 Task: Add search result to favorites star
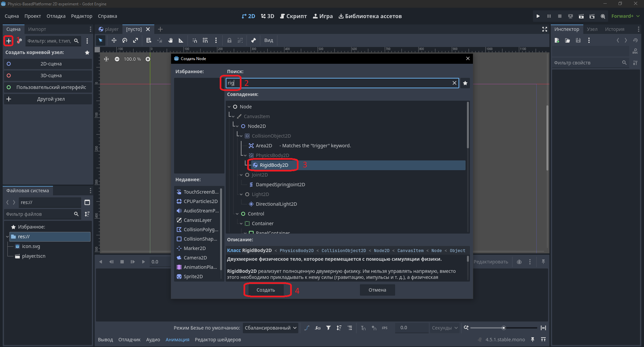click(465, 83)
